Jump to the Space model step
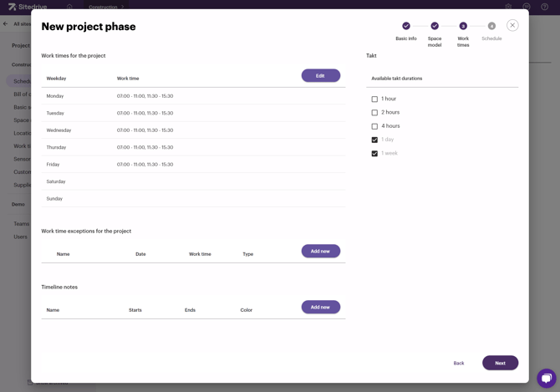Screen dimensions: 560x392 pos(435,26)
